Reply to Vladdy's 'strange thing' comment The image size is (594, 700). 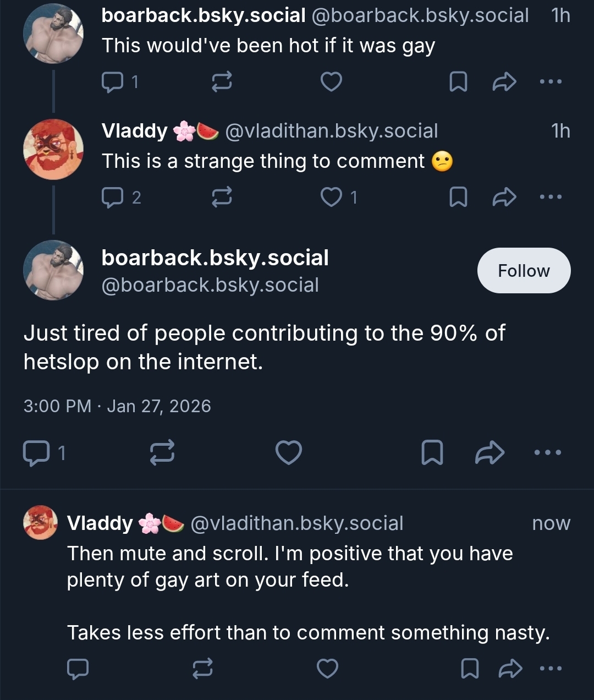(113, 197)
